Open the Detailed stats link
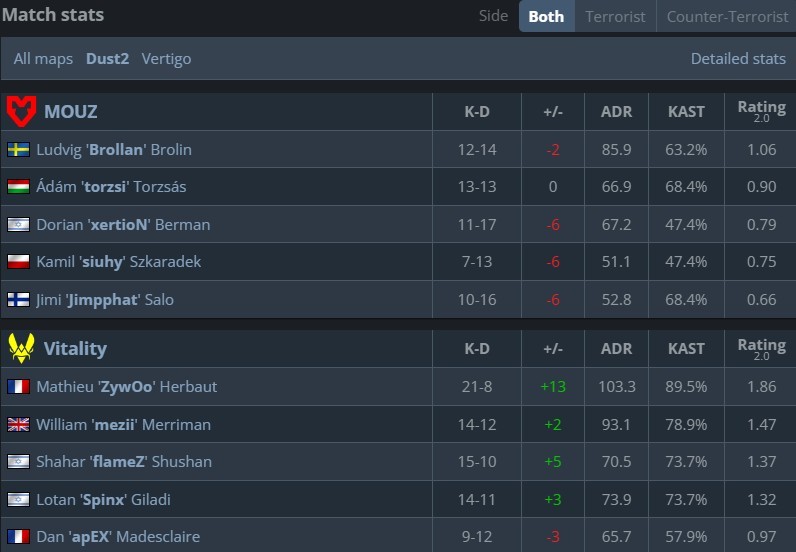The width and height of the screenshot is (796, 552). point(738,59)
